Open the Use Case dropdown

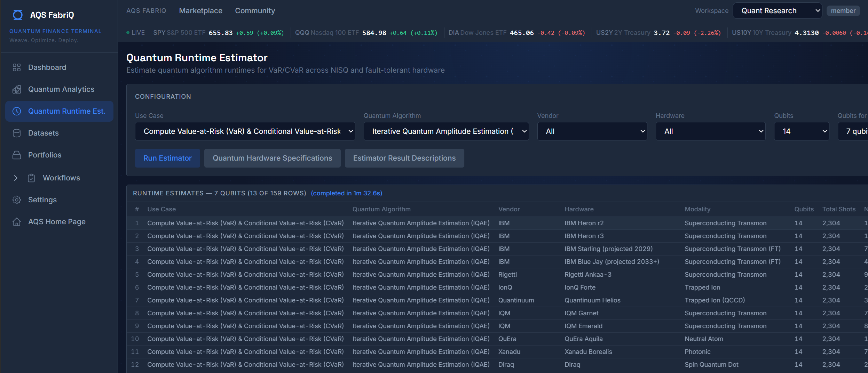pos(245,131)
